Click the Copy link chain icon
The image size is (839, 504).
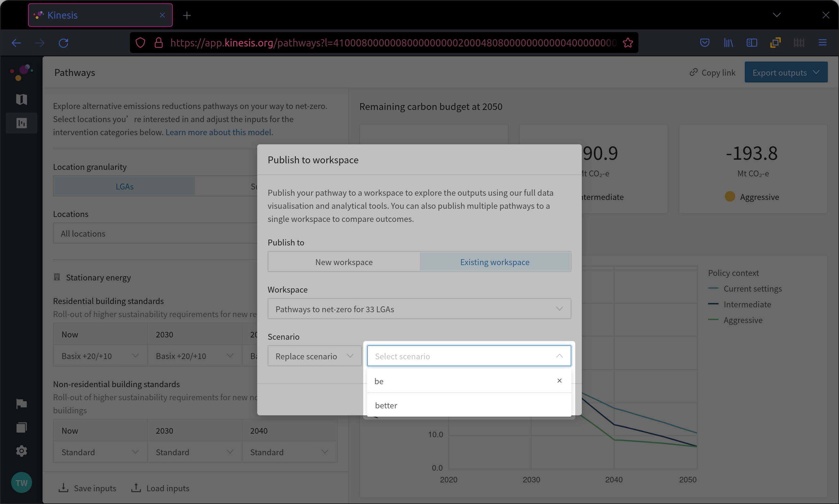coord(693,72)
